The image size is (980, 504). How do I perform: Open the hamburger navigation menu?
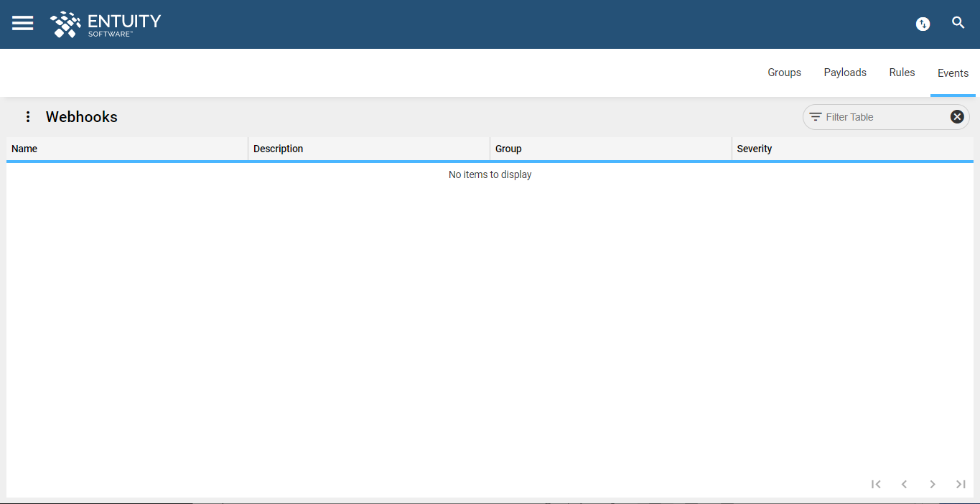click(x=22, y=23)
